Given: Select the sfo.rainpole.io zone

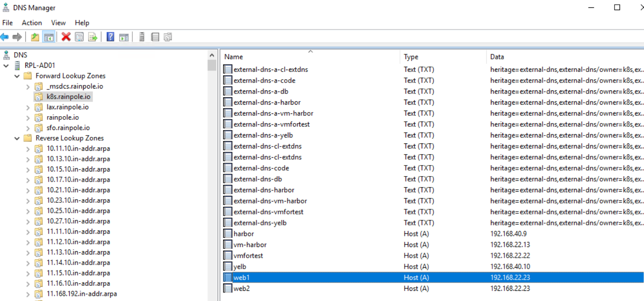Looking at the screenshot, I should 68,128.
